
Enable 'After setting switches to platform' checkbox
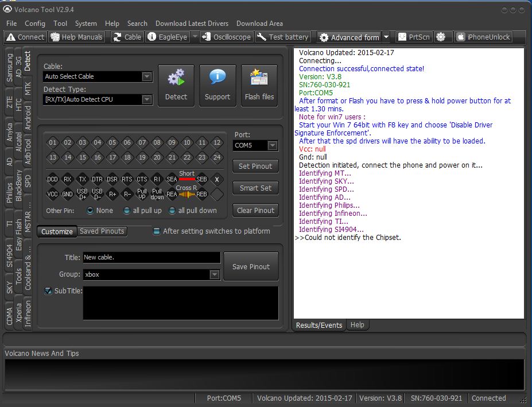tap(157, 231)
